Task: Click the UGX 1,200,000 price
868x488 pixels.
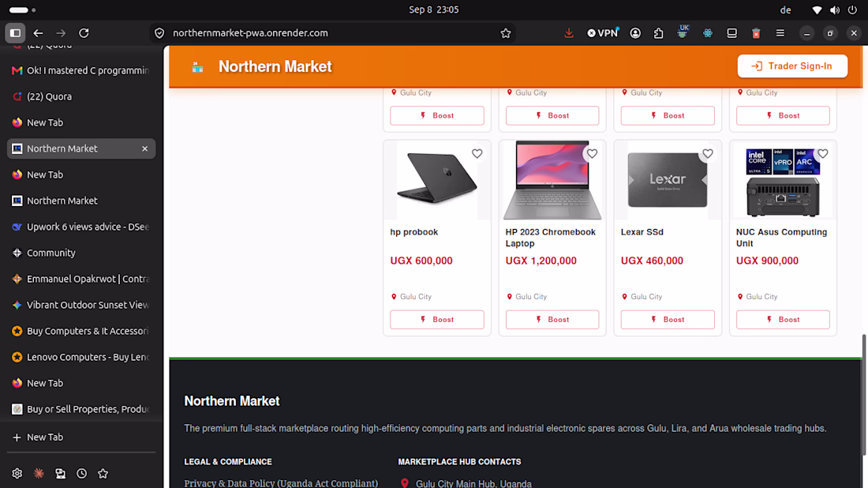Action: click(541, 261)
